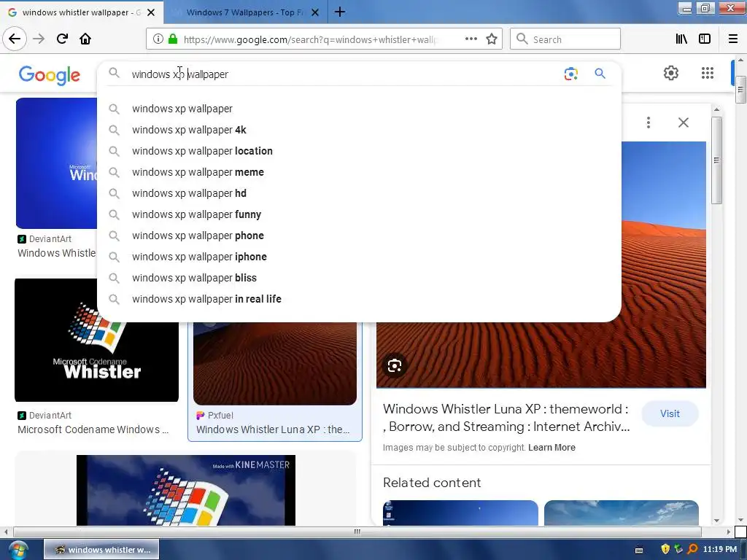Choose suggestion windows xp wallpaper iphone
The height and width of the screenshot is (560, 747).
tap(359, 257)
